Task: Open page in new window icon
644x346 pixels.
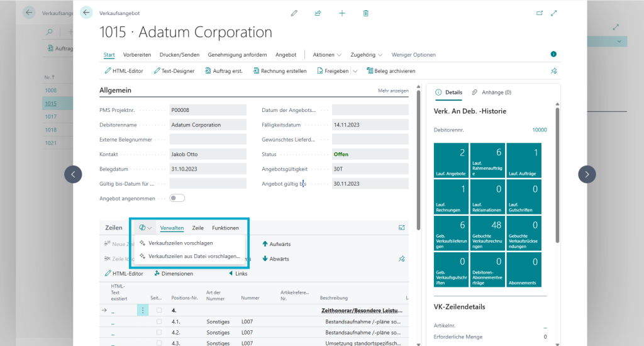Action: (539, 13)
